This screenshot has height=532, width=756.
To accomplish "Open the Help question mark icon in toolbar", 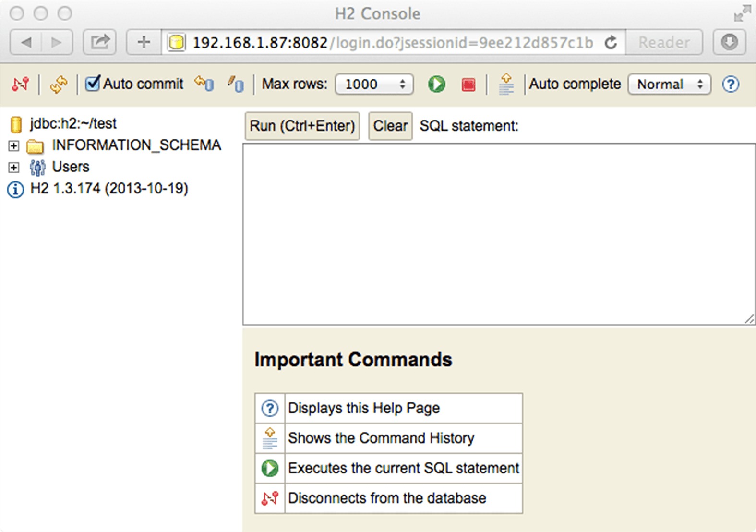I will [730, 85].
